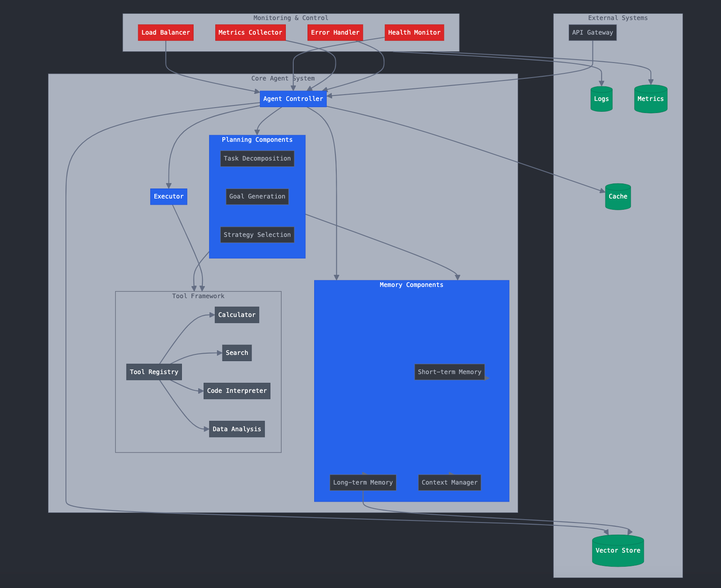
Task: Click the Load Balancer node
Action: pos(166,33)
